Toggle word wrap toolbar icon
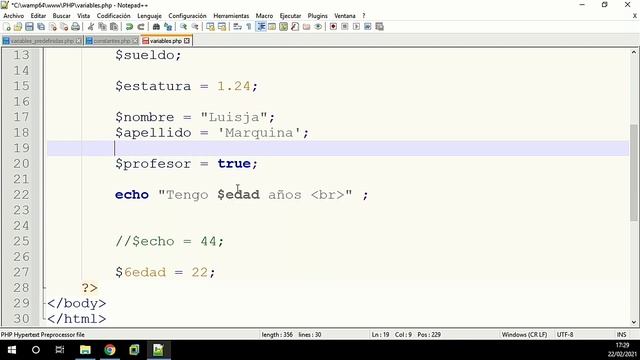The width and height of the screenshot is (640, 360). (x=238, y=27)
